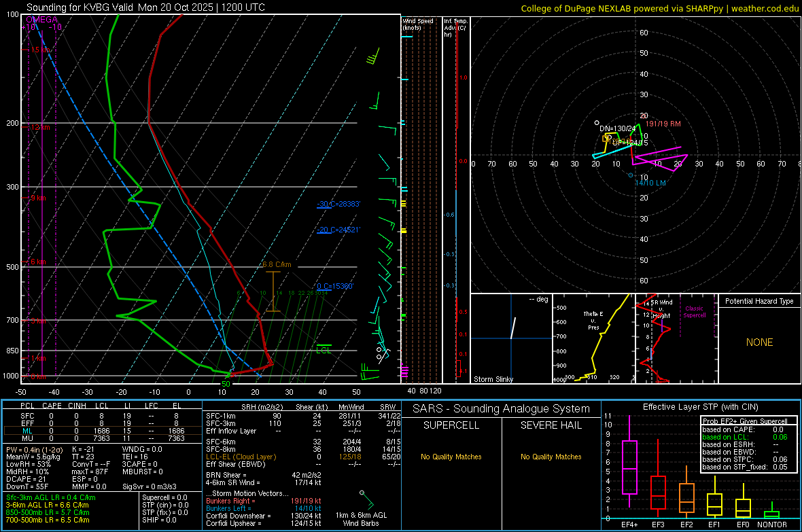Image resolution: width=802 pixels, height=532 pixels.
Task: Click the 1km & 6km AGL wind barb glyph
Action: pos(367,499)
